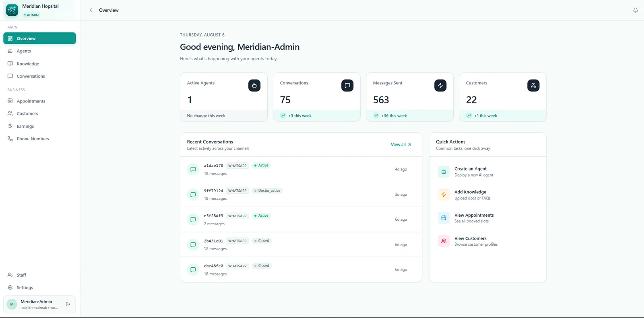Click the people icon on Customers card
The image size is (644, 318).
click(x=533, y=85)
